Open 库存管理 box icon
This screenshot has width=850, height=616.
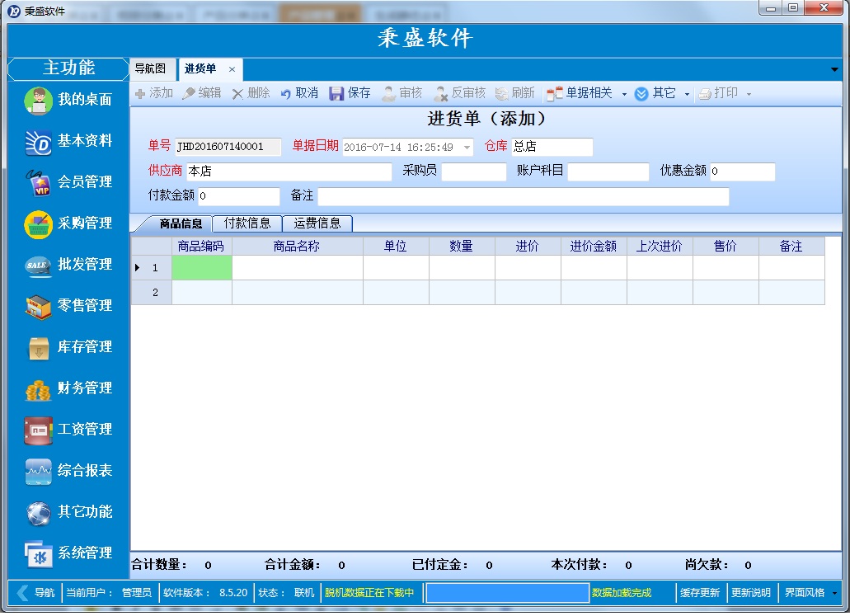point(39,348)
